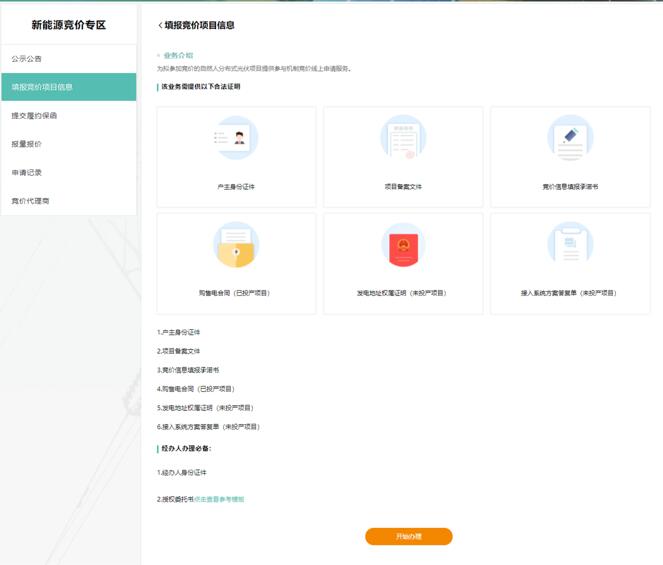Screen dimensions: 663x565
Task: Click the 业务介绍 section heading
Action: pos(178,56)
